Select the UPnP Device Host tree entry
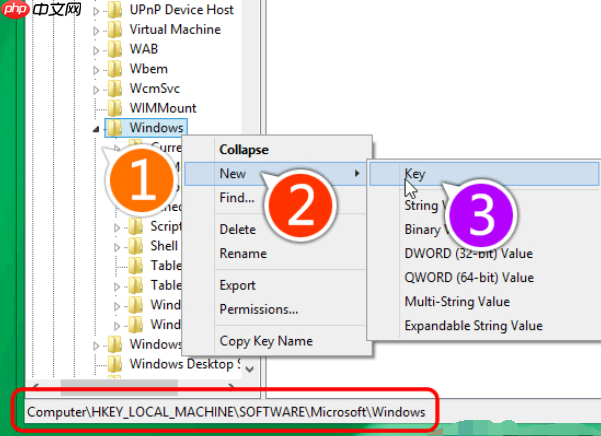 pos(181,10)
